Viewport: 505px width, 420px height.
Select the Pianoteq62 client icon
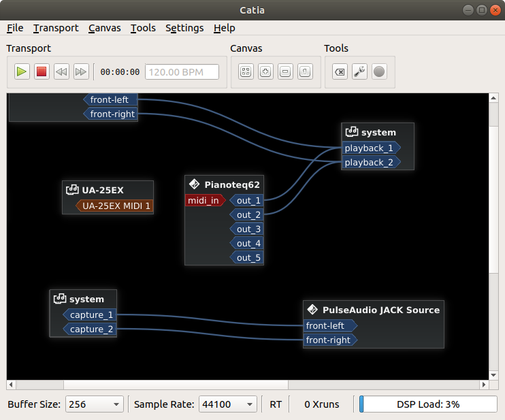pos(194,184)
